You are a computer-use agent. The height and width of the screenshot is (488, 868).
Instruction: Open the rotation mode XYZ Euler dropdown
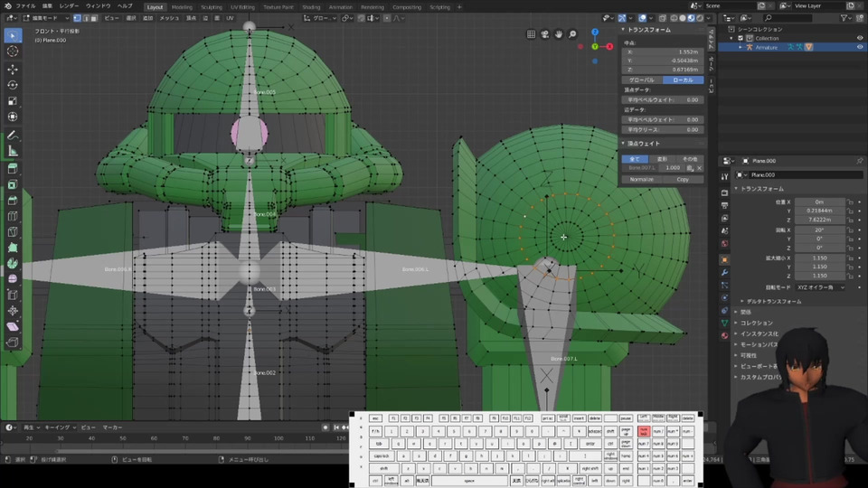[x=820, y=287]
